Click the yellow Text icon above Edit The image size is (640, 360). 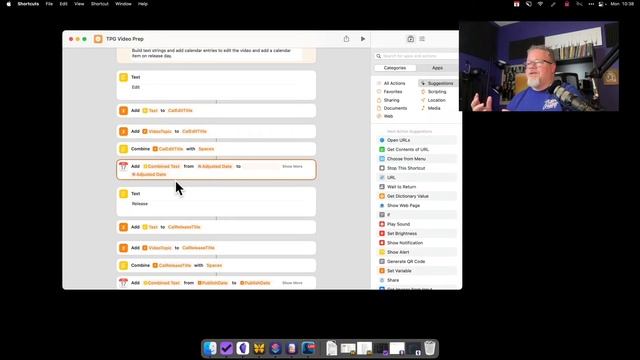(123, 77)
